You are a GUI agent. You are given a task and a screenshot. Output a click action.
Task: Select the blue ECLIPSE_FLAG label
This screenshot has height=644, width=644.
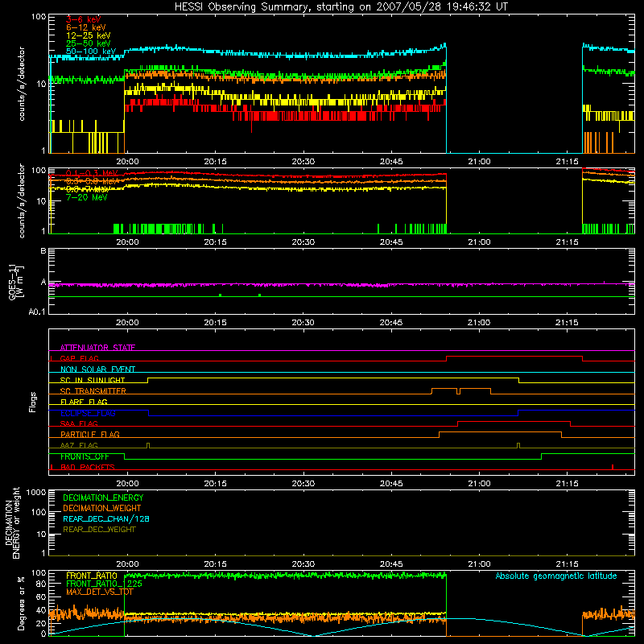tap(88, 413)
